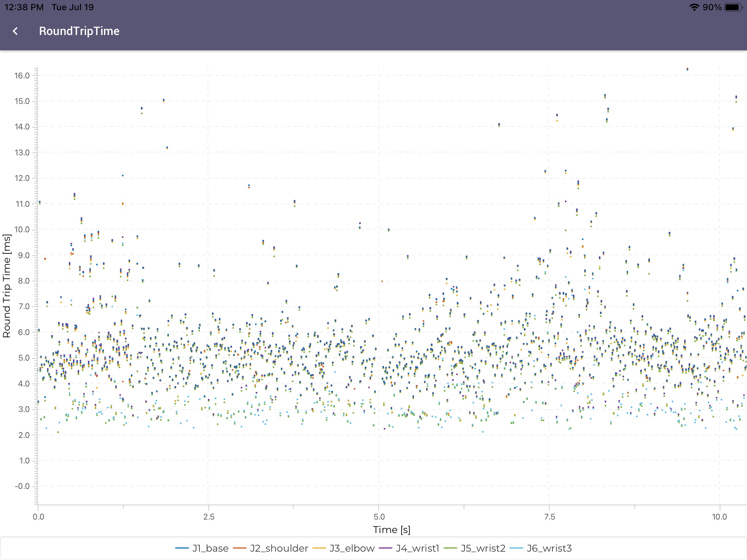Viewport: 747px width, 560px height.
Task: Tap the RoundTripTime page title
Action: 79,31
